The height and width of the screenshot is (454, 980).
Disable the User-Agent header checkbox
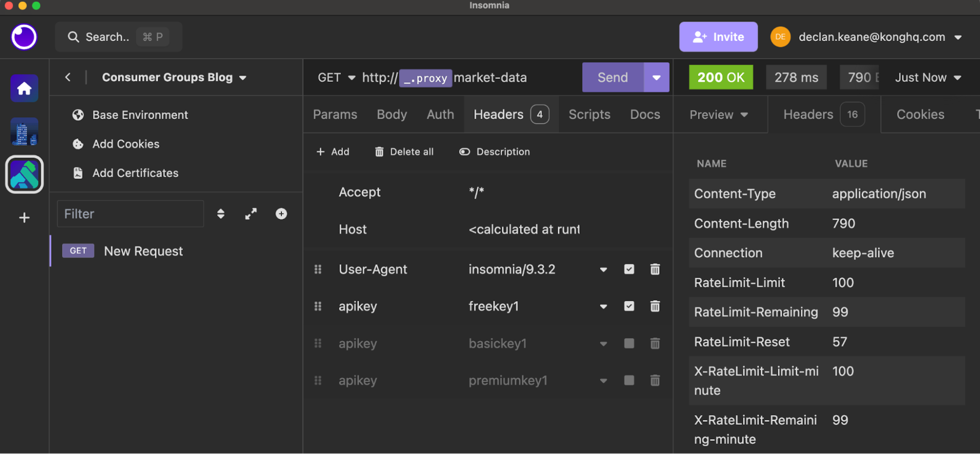click(x=629, y=269)
